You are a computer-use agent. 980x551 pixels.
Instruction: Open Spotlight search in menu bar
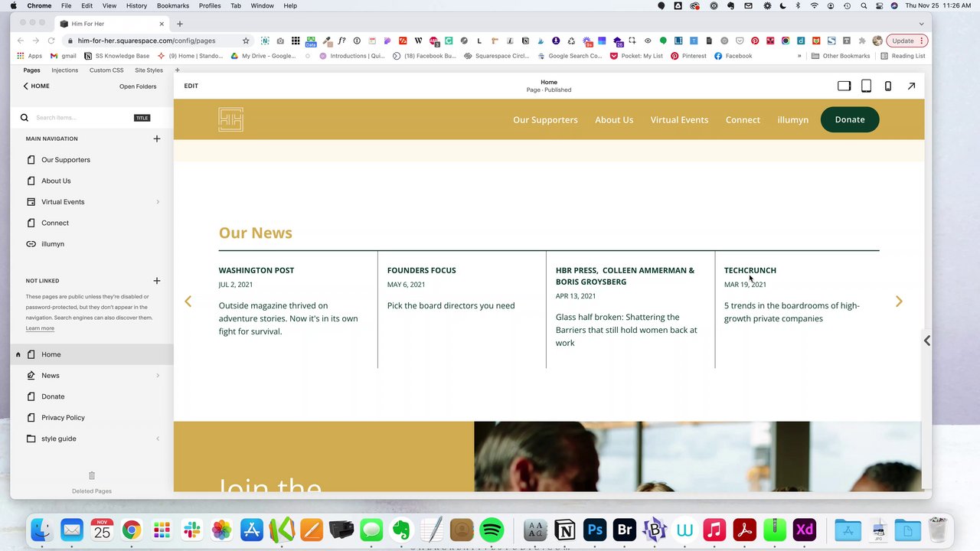tap(864, 5)
